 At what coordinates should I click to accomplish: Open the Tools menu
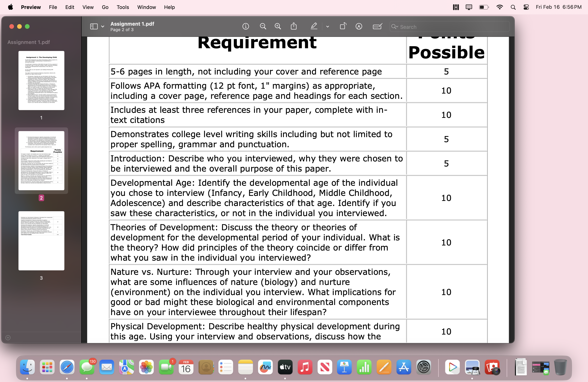[122, 7]
